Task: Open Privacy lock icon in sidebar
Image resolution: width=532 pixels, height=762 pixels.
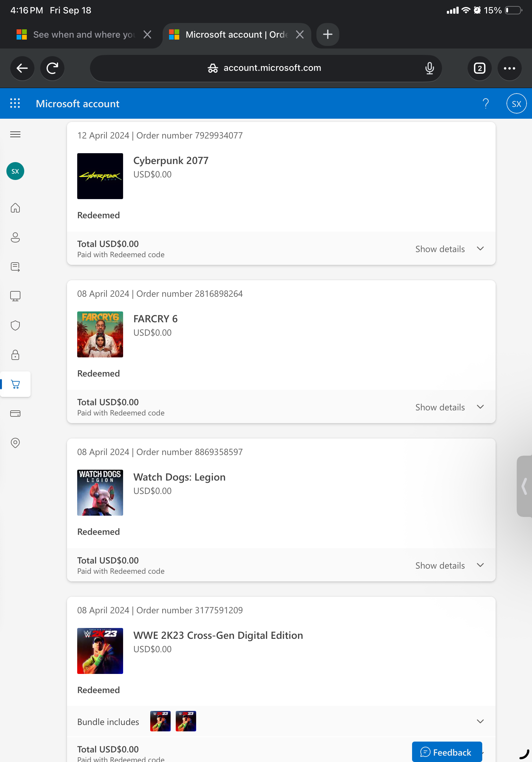Action: [15, 355]
